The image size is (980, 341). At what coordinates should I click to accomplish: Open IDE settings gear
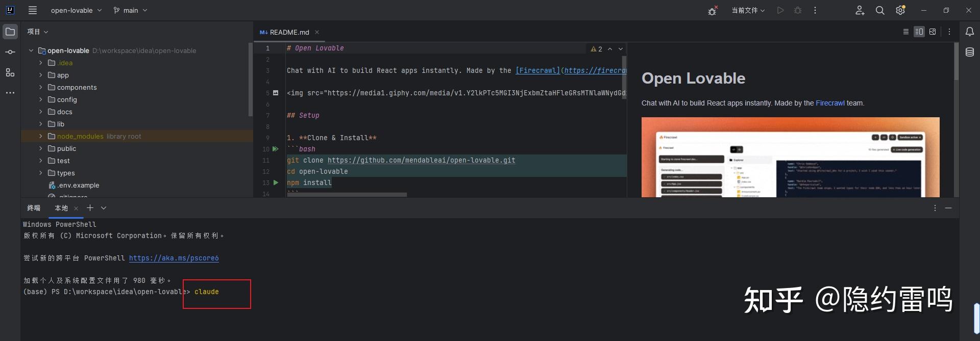[x=900, y=10]
